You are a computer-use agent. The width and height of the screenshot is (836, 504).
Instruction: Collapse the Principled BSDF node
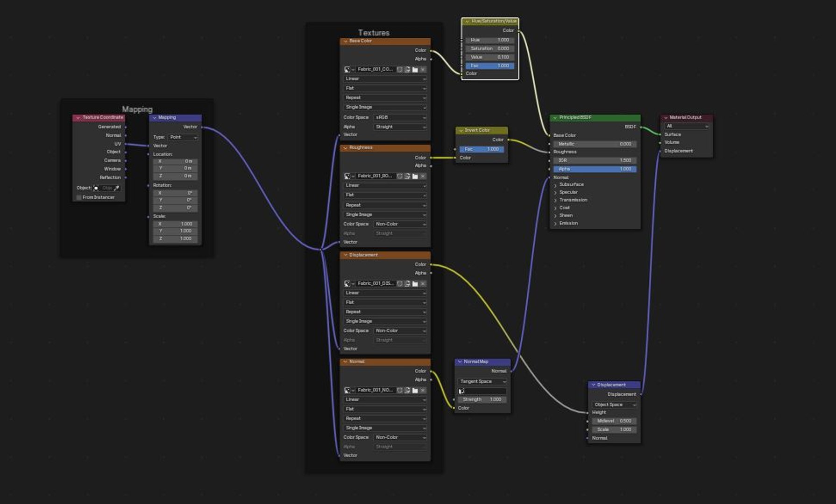tap(555, 118)
